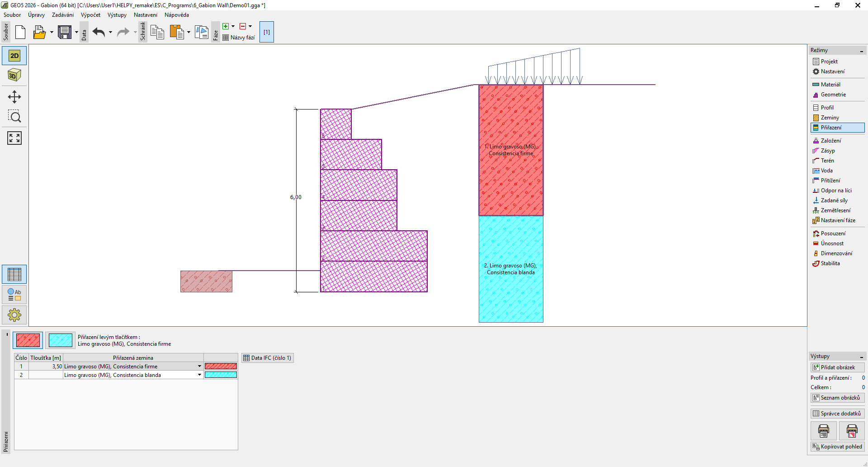Expand the save button dropdown arrow

pos(76,32)
